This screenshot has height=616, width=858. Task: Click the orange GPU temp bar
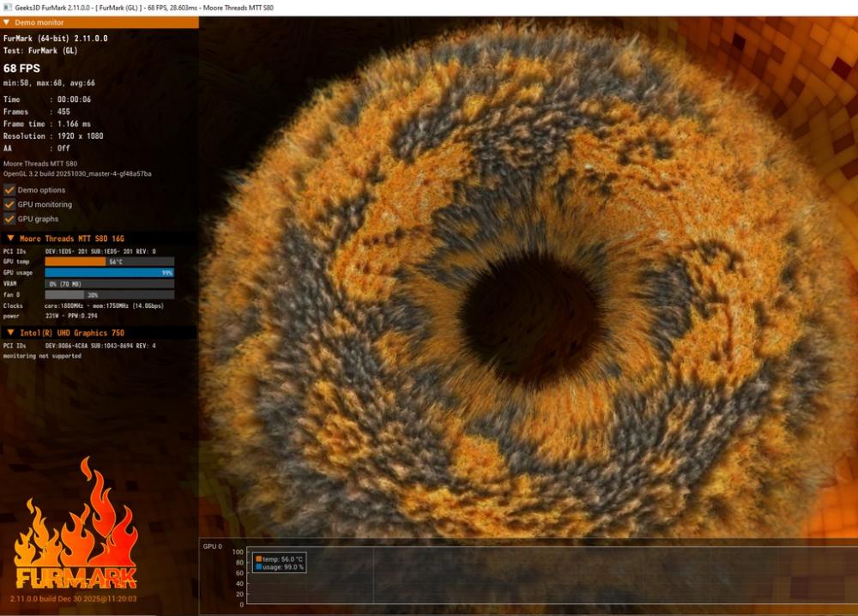(76, 262)
